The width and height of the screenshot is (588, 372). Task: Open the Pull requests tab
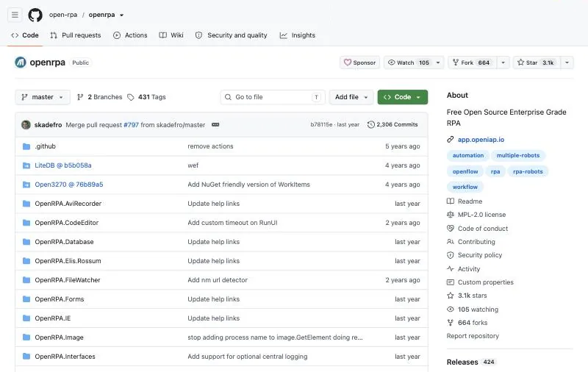coord(76,35)
